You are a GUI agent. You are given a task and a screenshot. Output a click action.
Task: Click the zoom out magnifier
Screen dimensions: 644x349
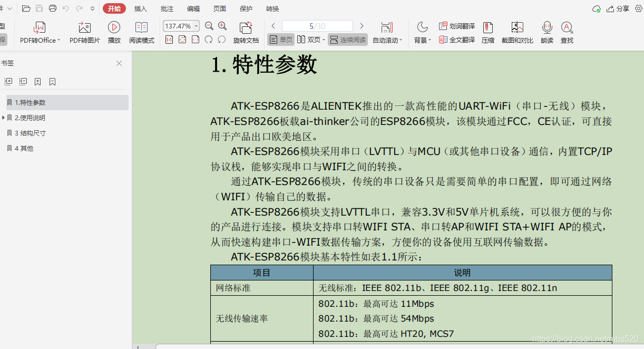pos(209,26)
